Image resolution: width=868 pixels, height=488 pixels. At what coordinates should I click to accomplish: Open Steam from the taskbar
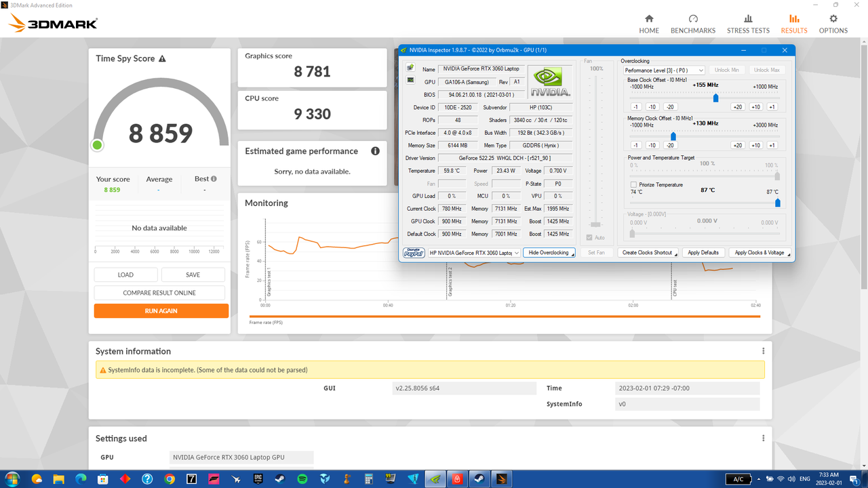coord(279,479)
